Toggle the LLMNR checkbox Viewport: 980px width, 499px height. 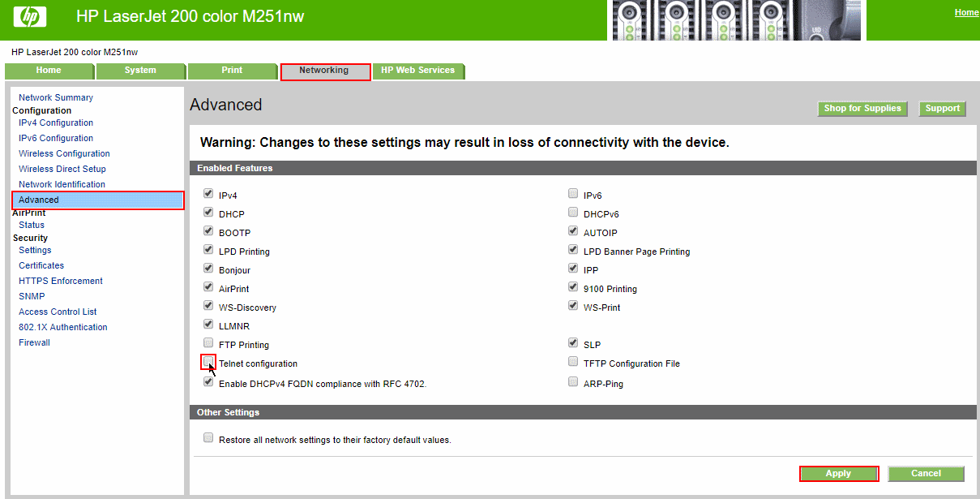coord(208,325)
